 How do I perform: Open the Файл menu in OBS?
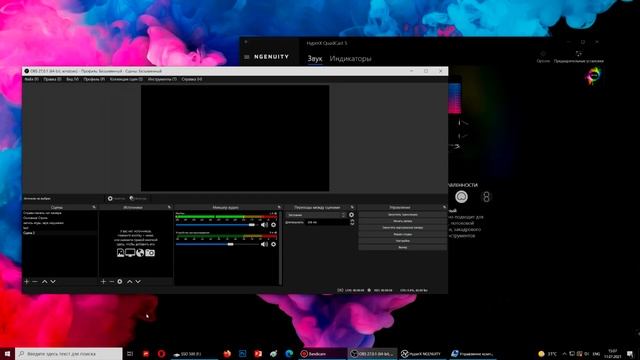coord(31,79)
